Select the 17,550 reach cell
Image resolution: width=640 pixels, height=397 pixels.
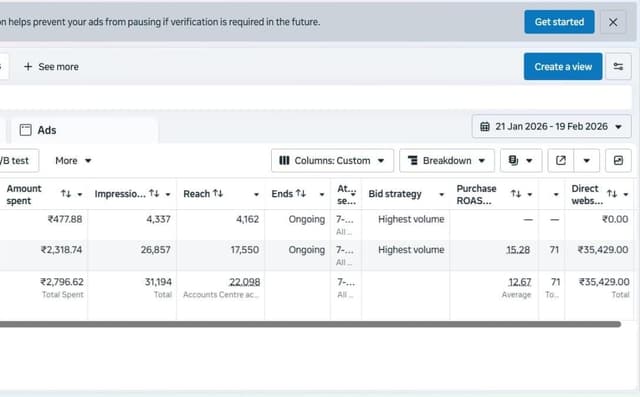coord(245,250)
